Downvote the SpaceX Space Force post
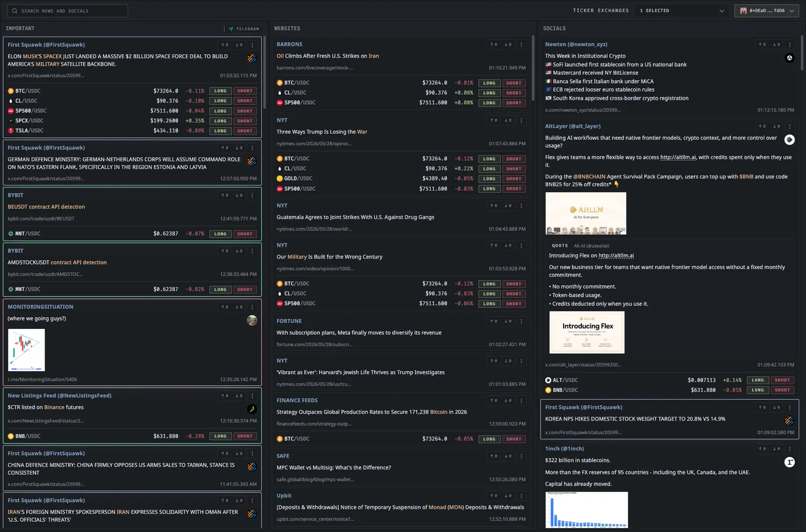Image resolution: width=806 pixels, height=532 pixels. [x=239, y=45]
